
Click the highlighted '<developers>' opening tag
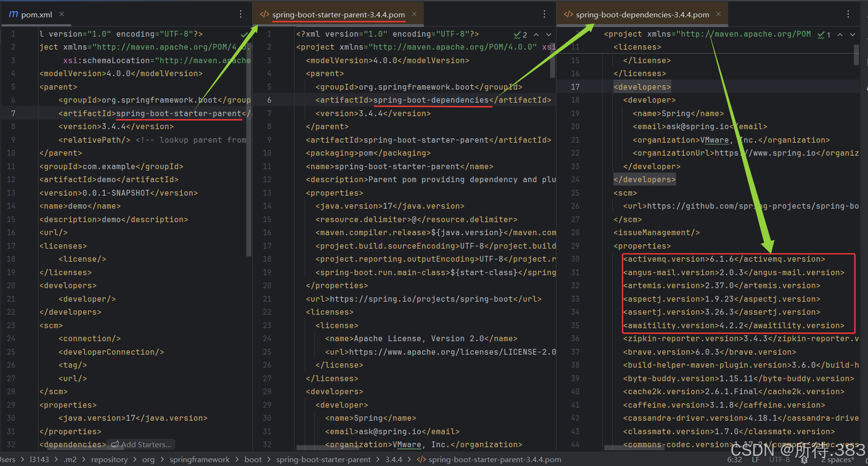coord(642,87)
